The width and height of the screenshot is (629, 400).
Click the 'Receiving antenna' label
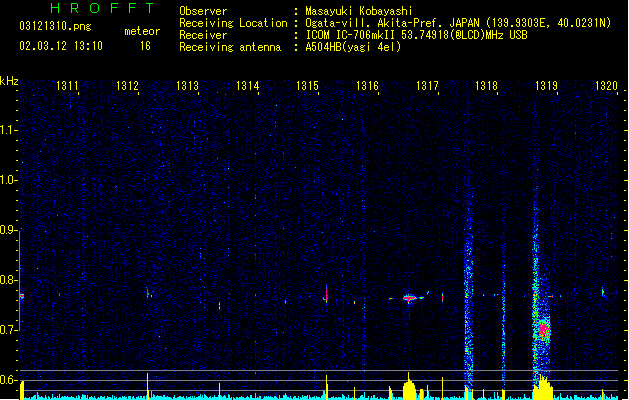pos(230,47)
